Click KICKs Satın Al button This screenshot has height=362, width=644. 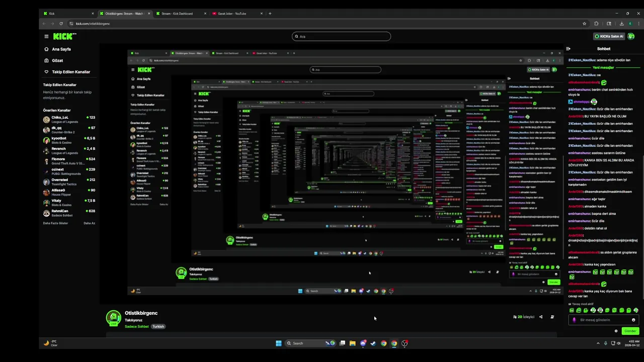609,36
